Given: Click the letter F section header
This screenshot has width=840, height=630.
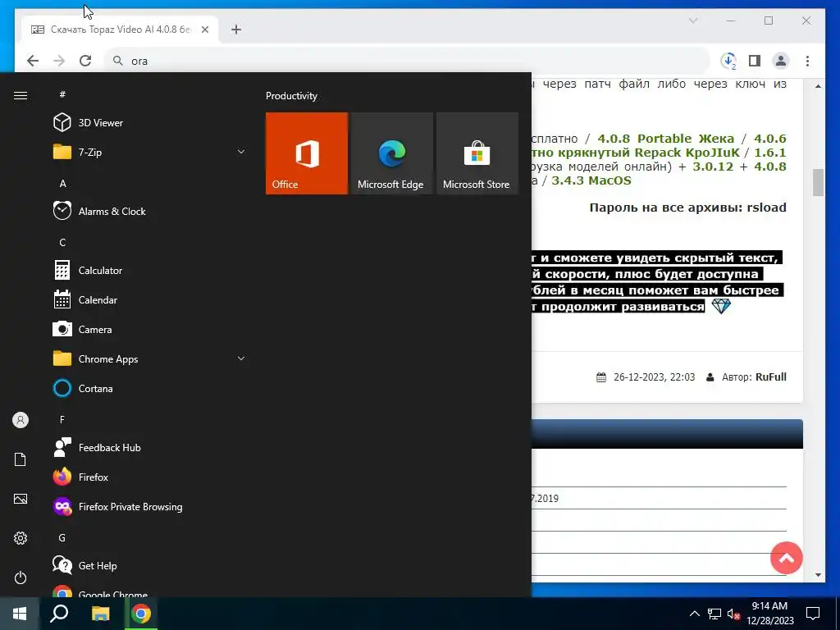Looking at the screenshot, I should coord(62,419).
